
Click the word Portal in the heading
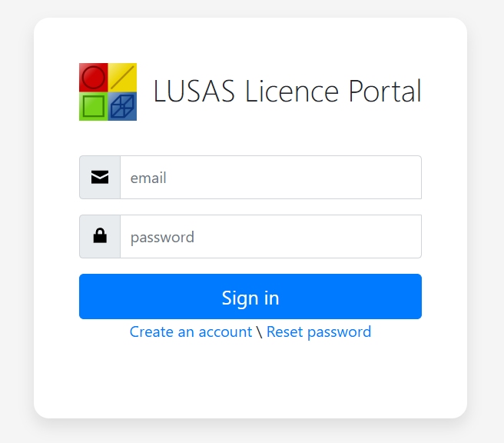tap(385, 91)
